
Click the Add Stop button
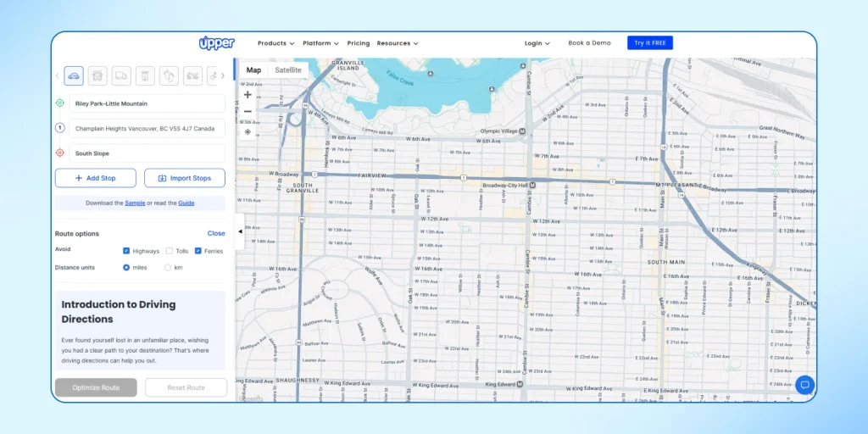pyautogui.click(x=95, y=178)
